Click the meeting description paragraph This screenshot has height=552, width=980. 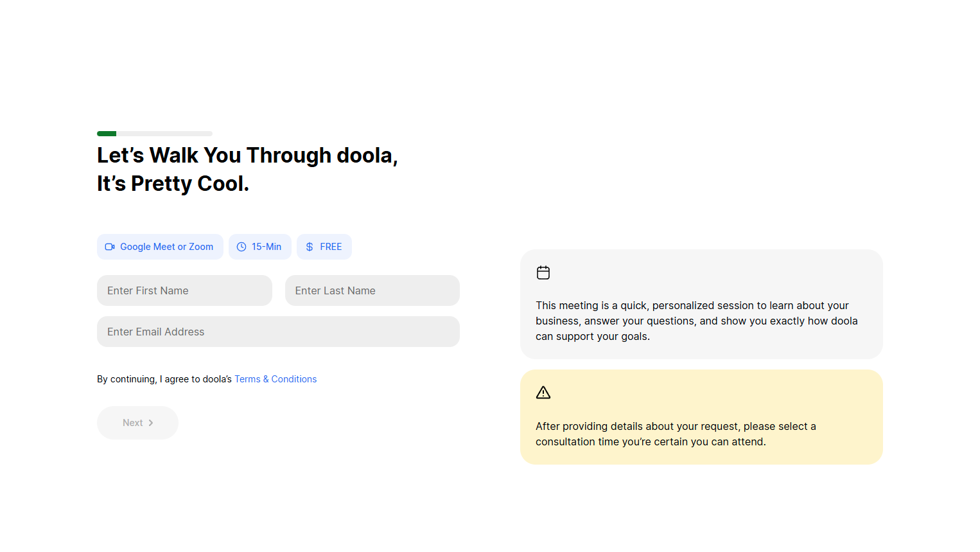click(x=697, y=321)
